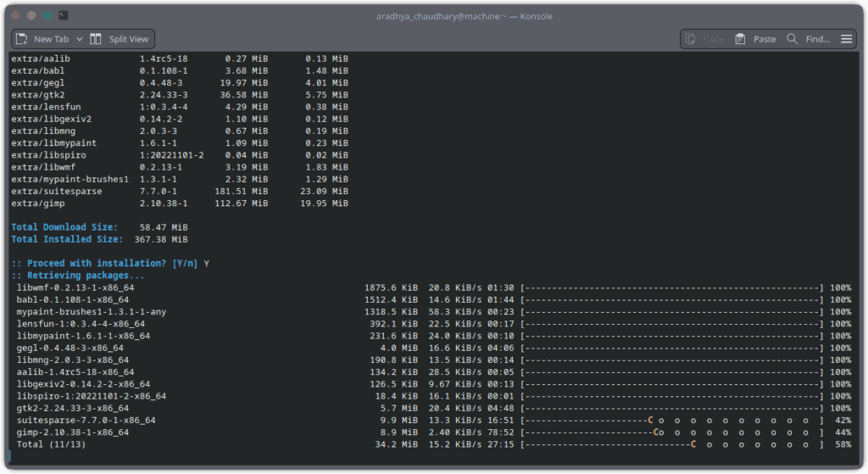Click the extra/babl package name
The image size is (868, 474).
pyautogui.click(x=37, y=71)
